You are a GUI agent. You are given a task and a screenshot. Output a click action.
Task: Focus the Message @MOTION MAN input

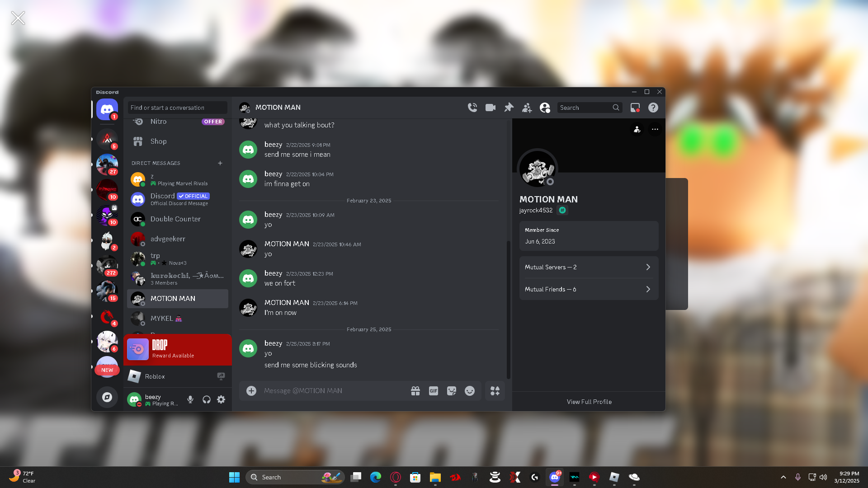coord(332,391)
